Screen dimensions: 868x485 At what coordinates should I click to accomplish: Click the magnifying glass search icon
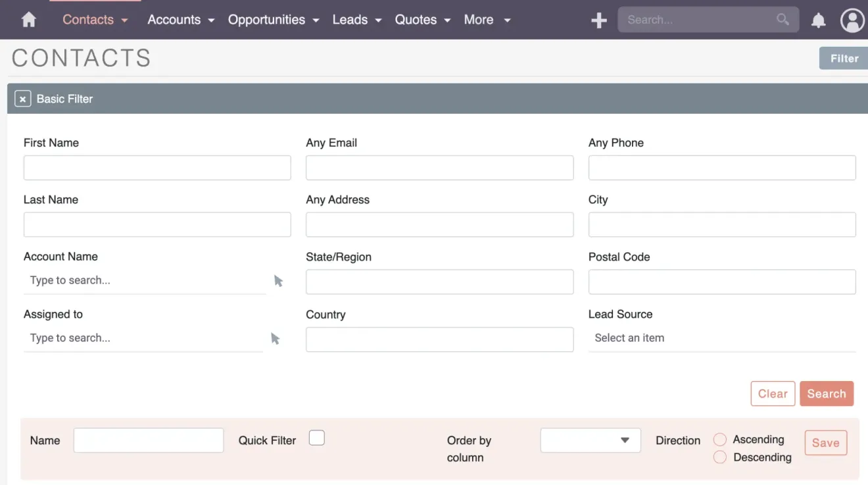pyautogui.click(x=782, y=20)
